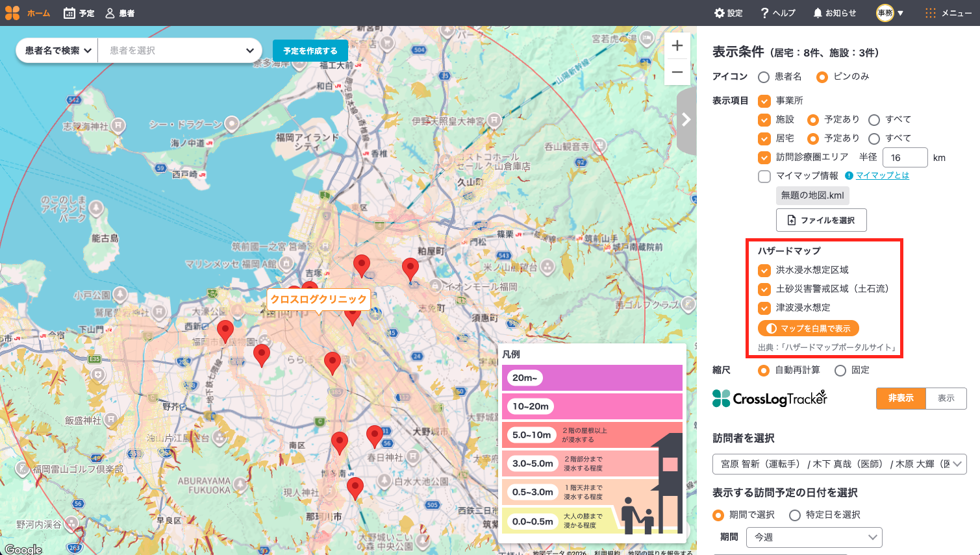Open the 予定 calendar icon

pyautogui.click(x=69, y=13)
